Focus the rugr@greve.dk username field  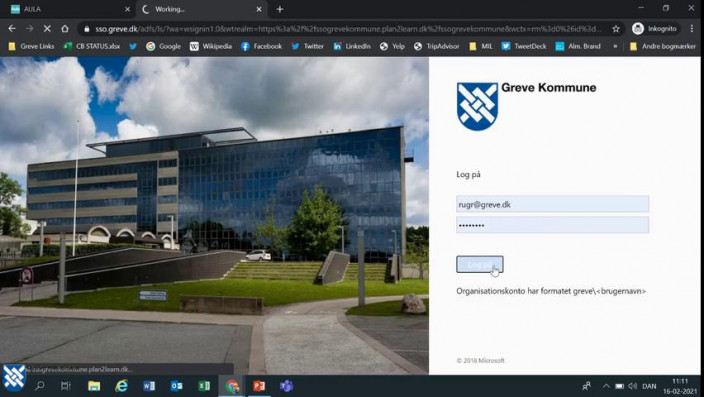(x=552, y=204)
